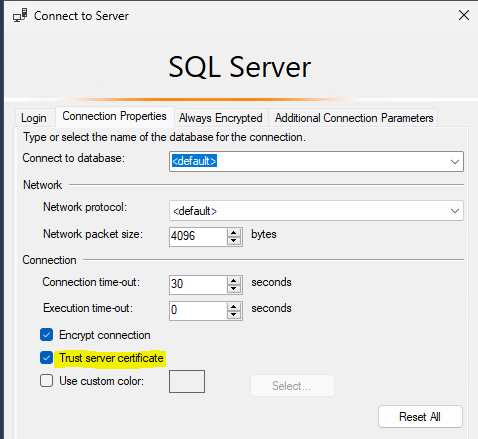Click the Connection time-out field
The image size is (478, 439).
198,284
